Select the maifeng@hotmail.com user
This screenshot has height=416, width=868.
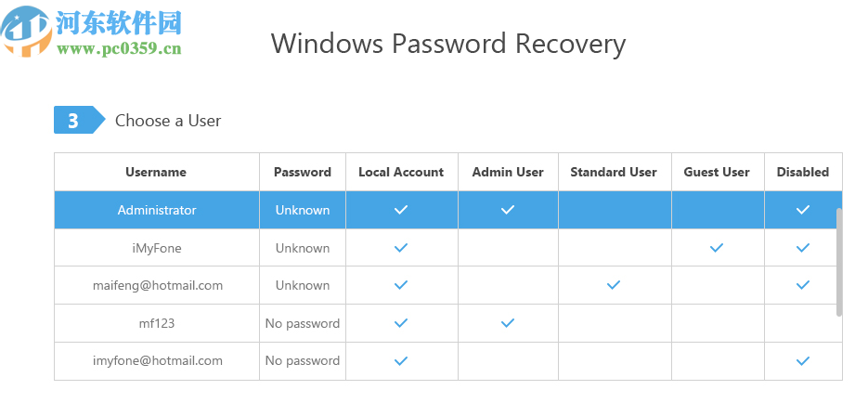157,285
